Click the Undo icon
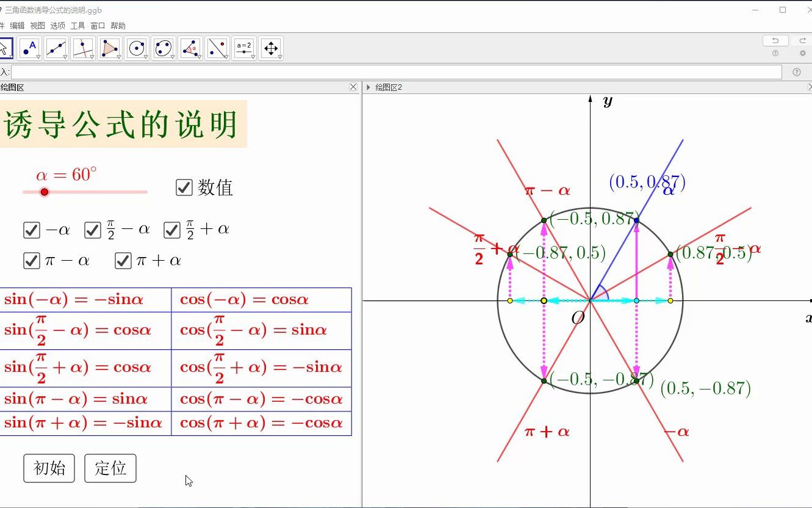The height and width of the screenshot is (508, 812). tap(775, 40)
